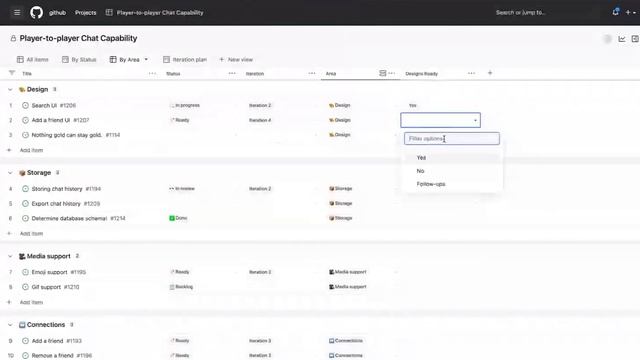Open the hamburger navigation menu
Screen dimensions: 640x360
17,13
